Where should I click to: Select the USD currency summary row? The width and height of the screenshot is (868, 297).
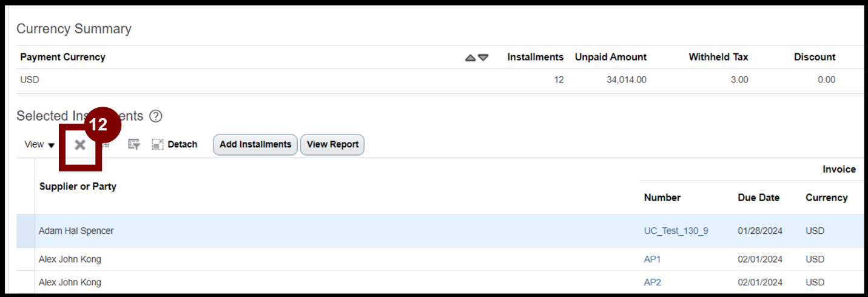coord(440,80)
